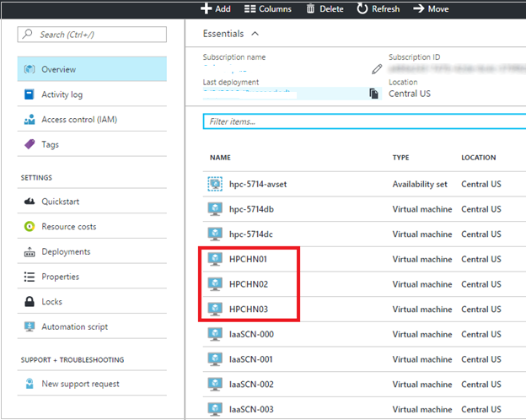Image resolution: width=526 pixels, height=420 pixels.
Task: Open hpc-5714dc virtual machine
Action: tap(251, 234)
